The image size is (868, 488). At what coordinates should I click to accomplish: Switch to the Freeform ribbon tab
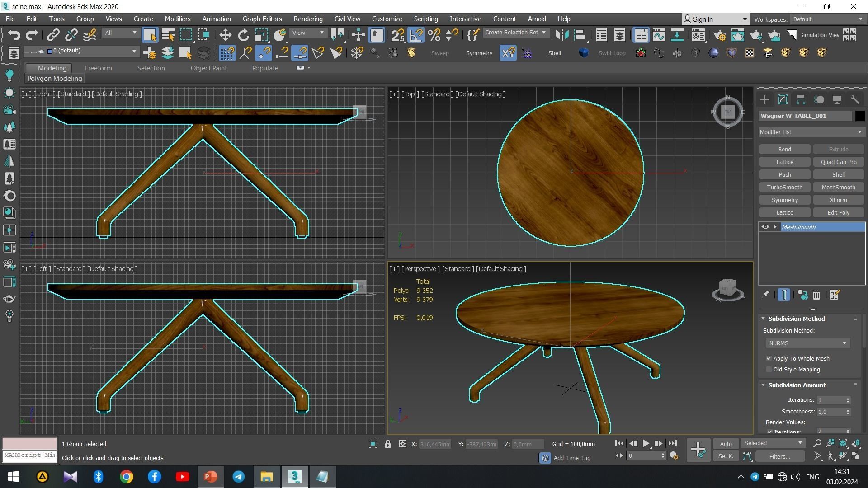tap(98, 68)
